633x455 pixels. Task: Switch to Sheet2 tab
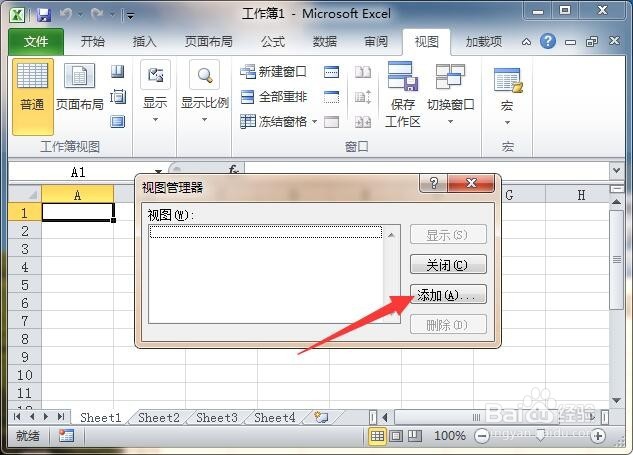[159, 417]
